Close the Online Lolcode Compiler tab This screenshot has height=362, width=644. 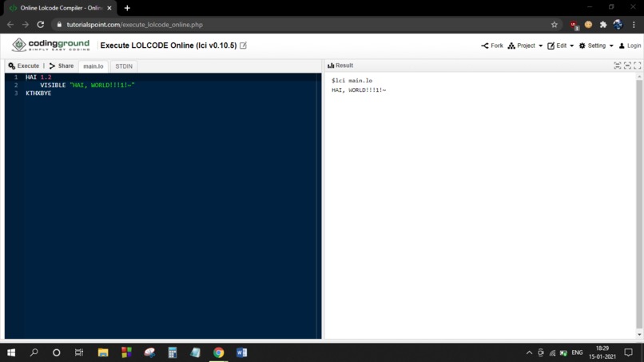tap(109, 8)
